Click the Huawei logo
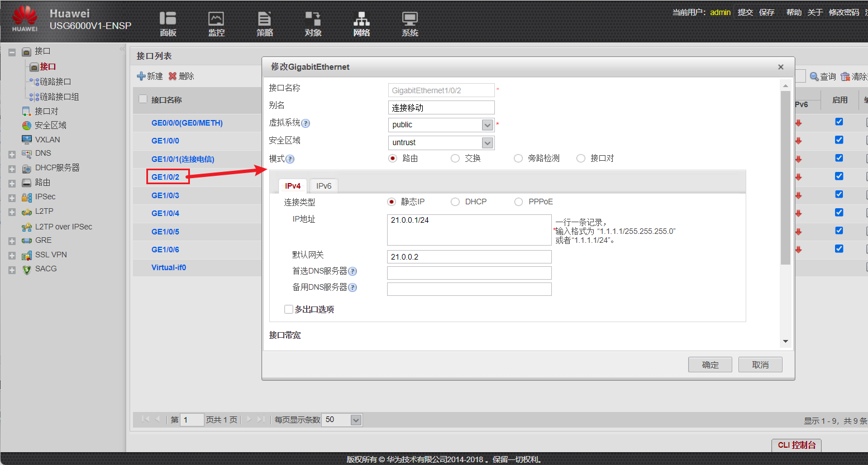 pos(25,18)
